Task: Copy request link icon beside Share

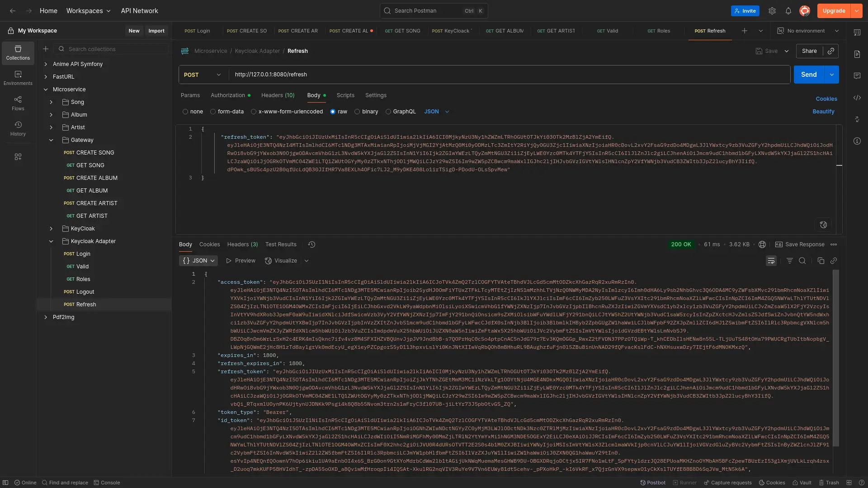Action: click(x=831, y=51)
